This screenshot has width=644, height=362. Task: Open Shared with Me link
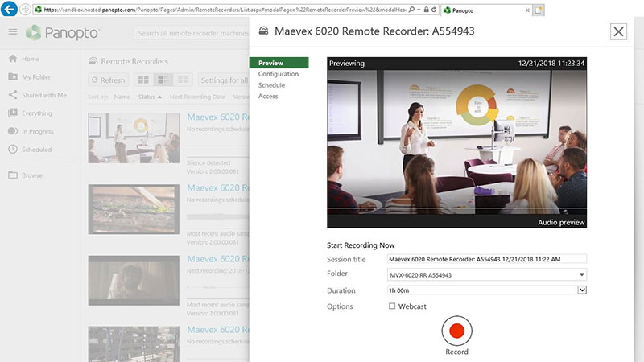[43, 95]
